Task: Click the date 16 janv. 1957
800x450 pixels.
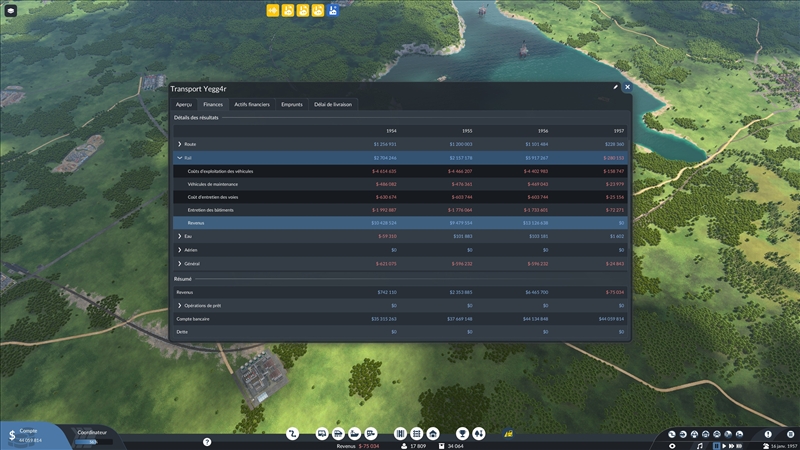Action: [782, 446]
